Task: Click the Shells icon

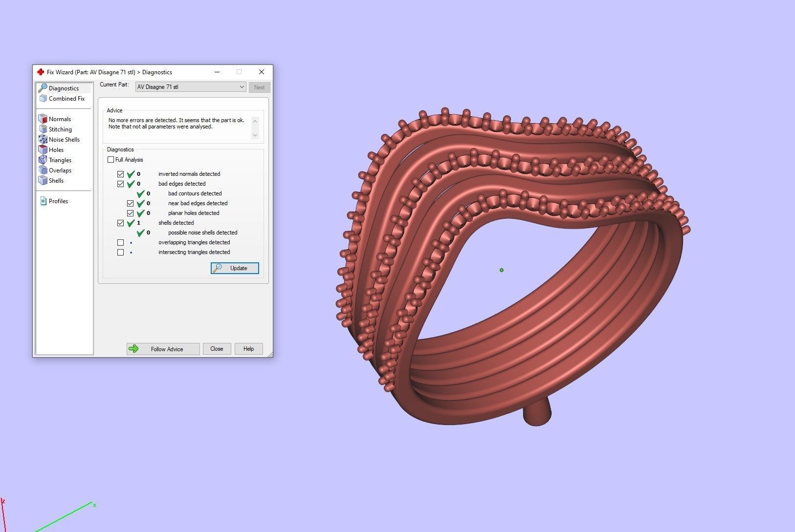Action: (43, 180)
